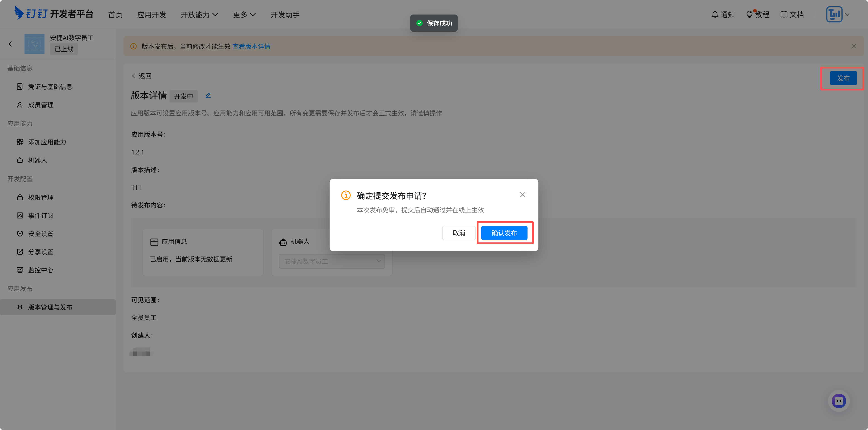
Task: Go back using sidebar left arrow
Action: pos(10,44)
